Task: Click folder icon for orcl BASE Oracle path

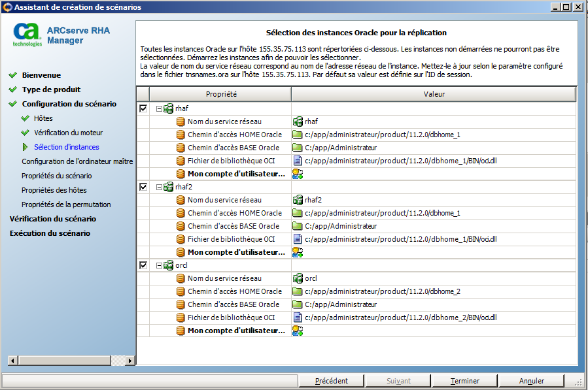Action: pos(298,304)
